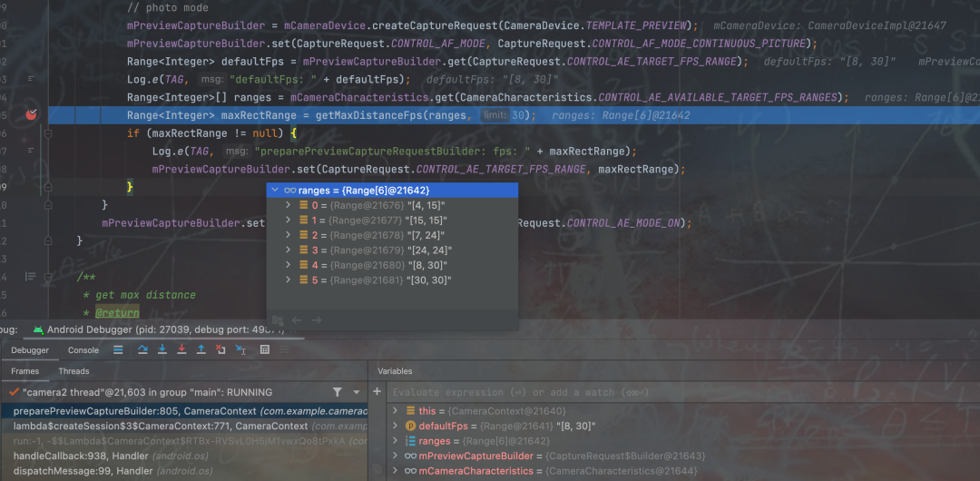
Task: Toggle the breakpoint on the getMaxDistanceFps line
Action: (x=32, y=115)
